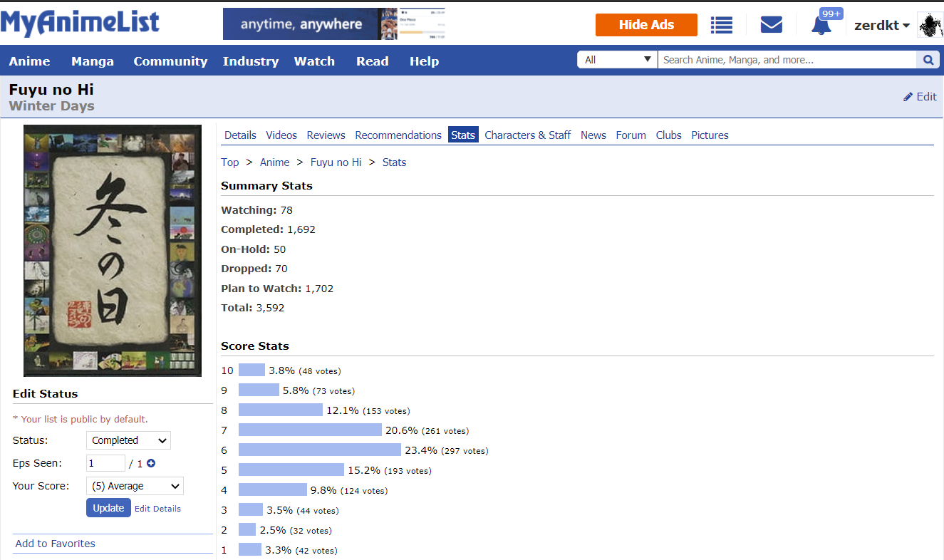Click the "Plan to Watch: 1,702" stat line
The width and height of the screenshot is (944, 560).
tap(277, 289)
